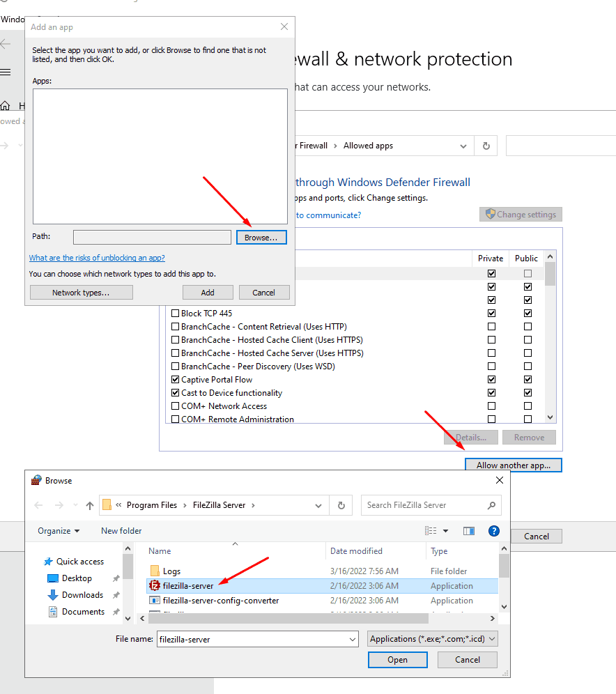
Task: Click the Back arrow in Browse dialog
Action: 38,505
